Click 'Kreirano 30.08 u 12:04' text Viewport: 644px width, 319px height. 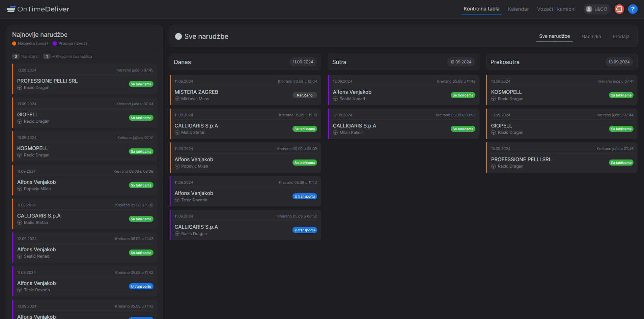click(x=297, y=81)
